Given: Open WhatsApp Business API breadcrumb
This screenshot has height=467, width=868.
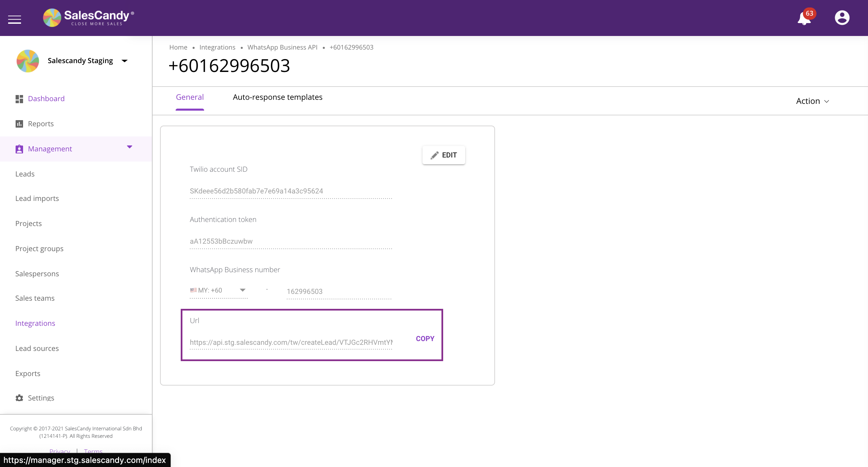Looking at the screenshot, I should coord(282,48).
